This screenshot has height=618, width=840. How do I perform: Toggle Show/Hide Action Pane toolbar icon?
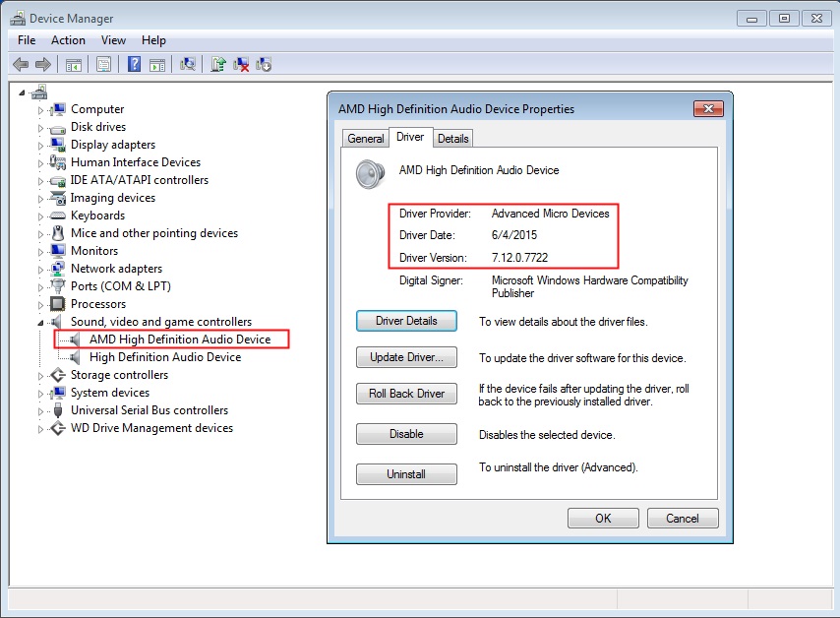click(x=157, y=65)
